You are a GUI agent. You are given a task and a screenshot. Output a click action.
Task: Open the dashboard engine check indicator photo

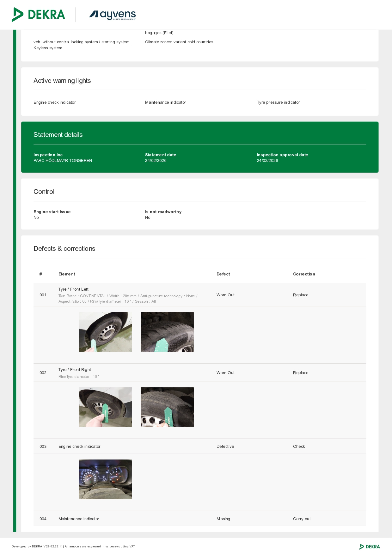105,479
